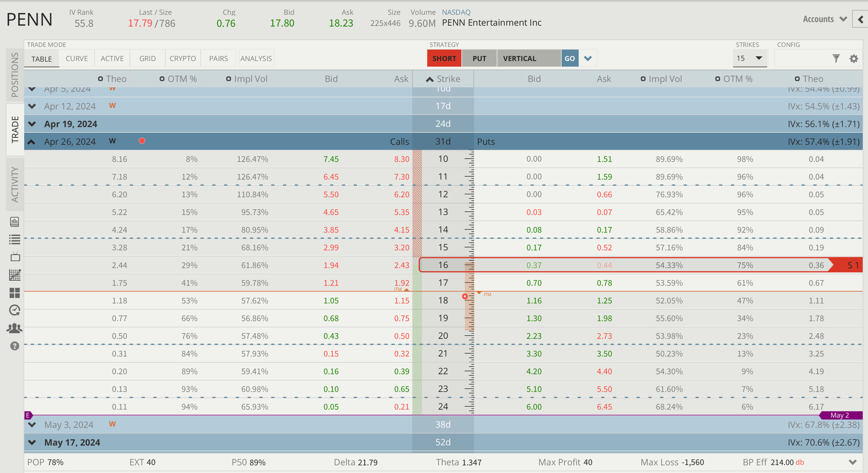Click the four-square dashboard icon
This screenshot has width=868, height=473.
click(x=14, y=293)
